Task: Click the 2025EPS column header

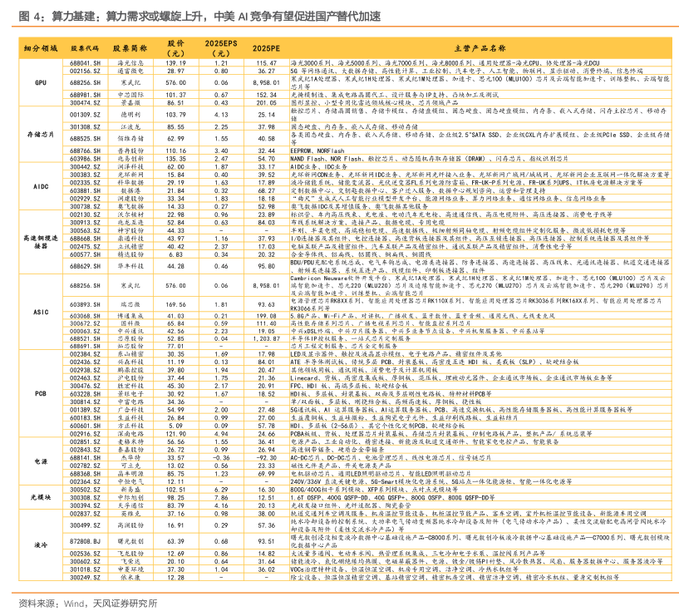Action: 221,48
